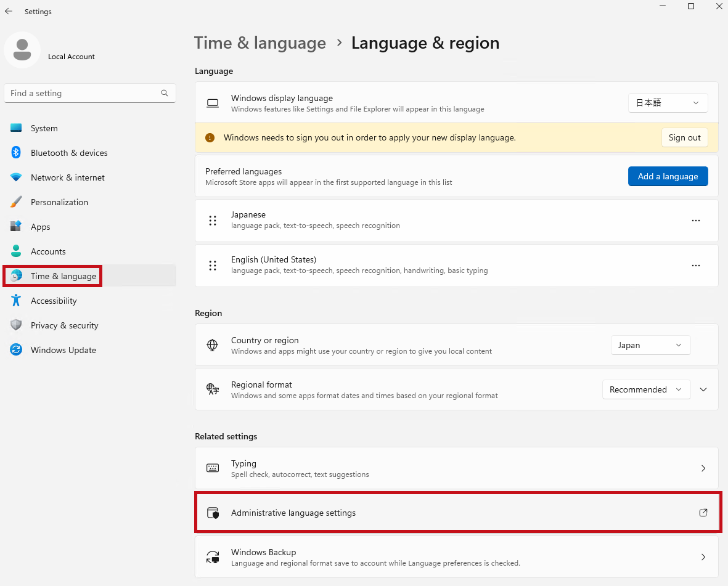Expand the Regional format details chevron
Screen dimensions: 728x586
[703, 389]
